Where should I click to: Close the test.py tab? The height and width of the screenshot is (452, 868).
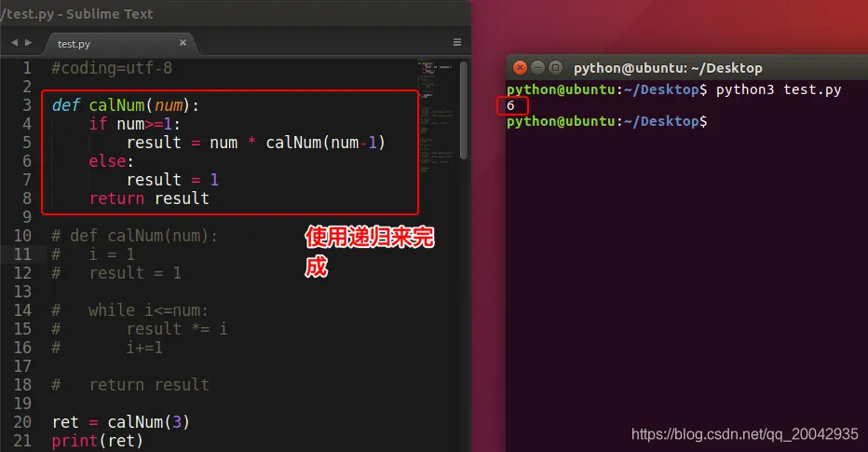coord(183,43)
